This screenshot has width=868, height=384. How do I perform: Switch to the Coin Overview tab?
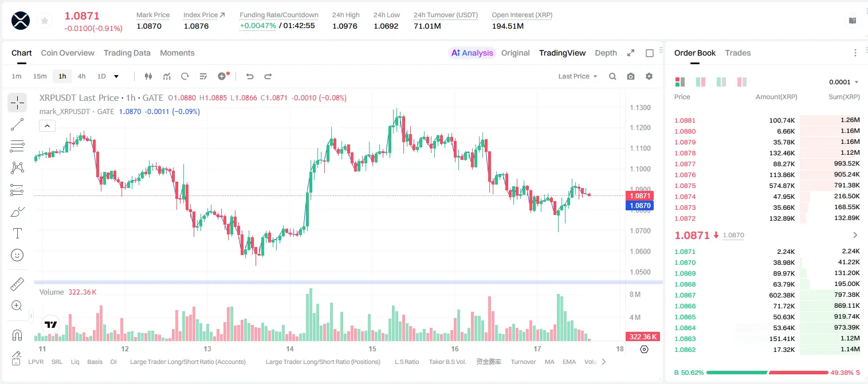(68, 53)
